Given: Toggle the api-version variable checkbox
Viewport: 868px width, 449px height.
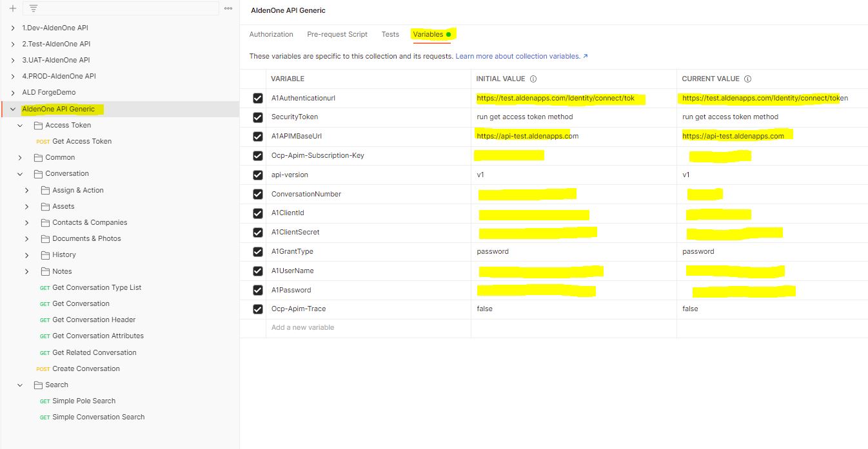Looking at the screenshot, I should tap(258, 175).
